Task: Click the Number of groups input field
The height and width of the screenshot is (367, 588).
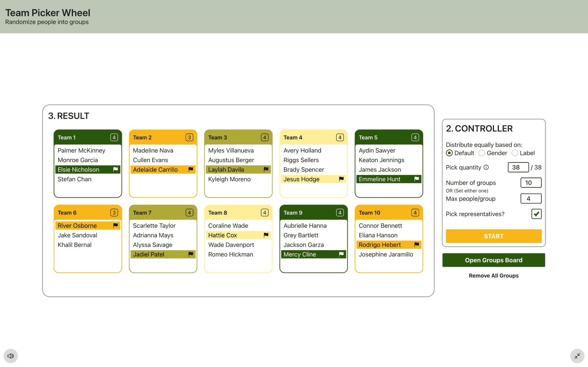Action: pyautogui.click(x=531, y=183)
